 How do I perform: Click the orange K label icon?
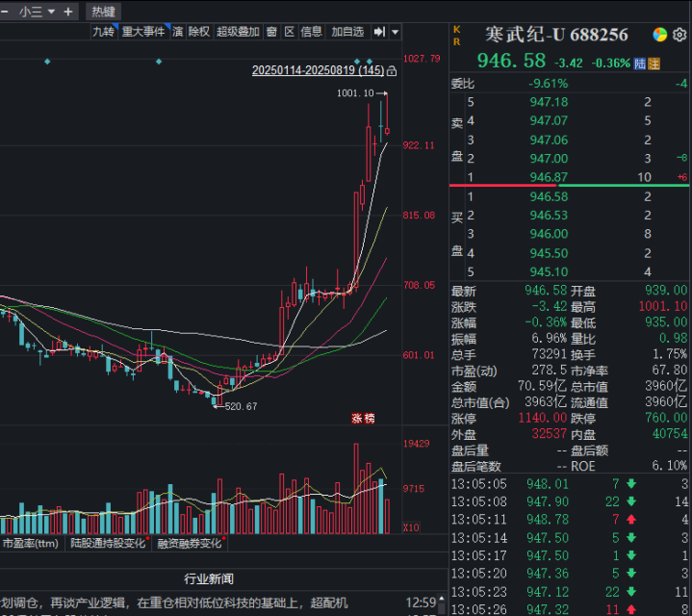[x=457, y=30]
